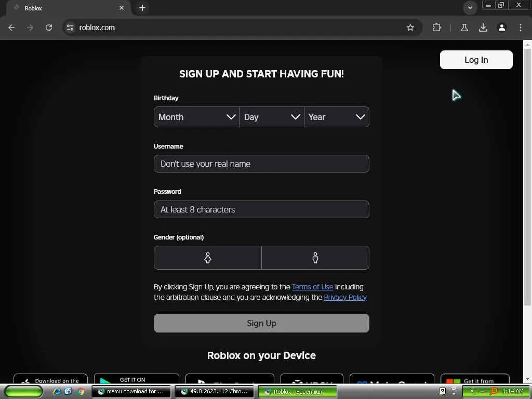Open the Privacy Policy link
This screenshot has width=532, height=399.
pyautogui.click(x=345, y=298)
